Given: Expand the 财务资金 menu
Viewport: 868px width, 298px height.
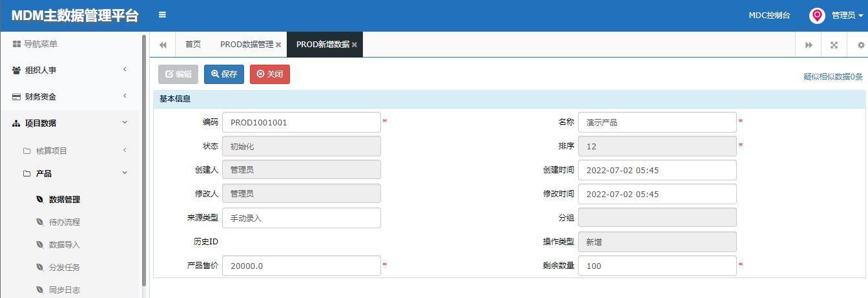Looking at the screenshot, I should 70,96.
